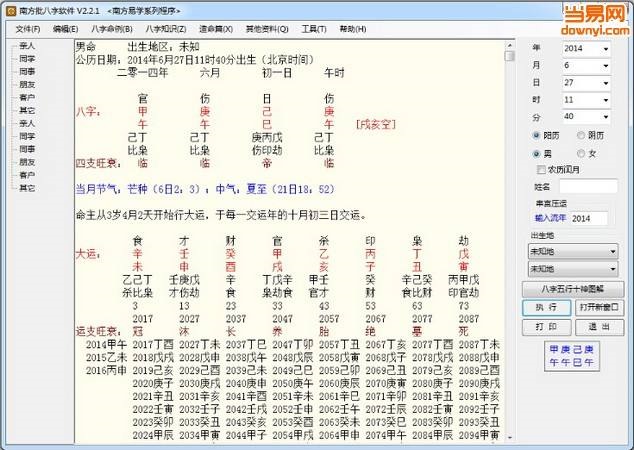Select the 阴历 radio button
This screenshot has width=634, height=450.
[581, 135]
